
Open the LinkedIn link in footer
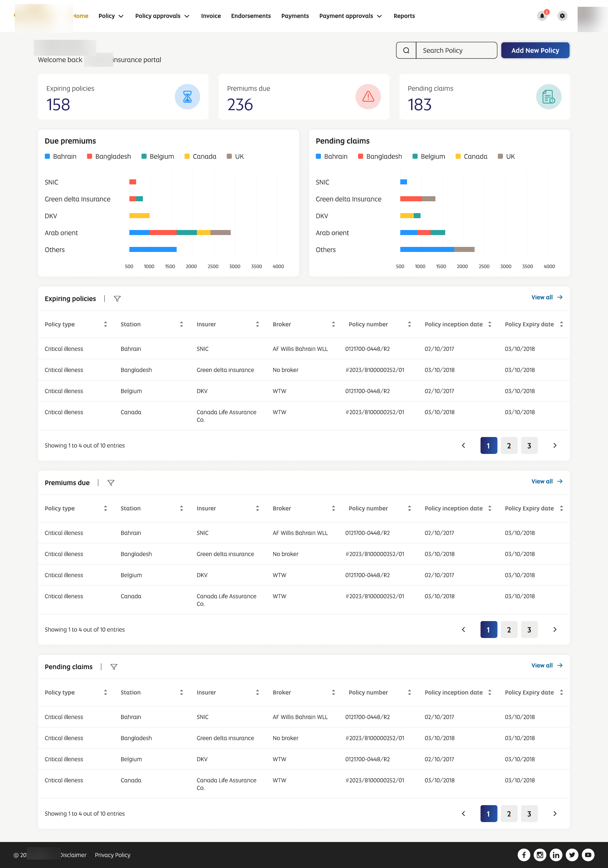pyautogui.click(x=556, y=855)
